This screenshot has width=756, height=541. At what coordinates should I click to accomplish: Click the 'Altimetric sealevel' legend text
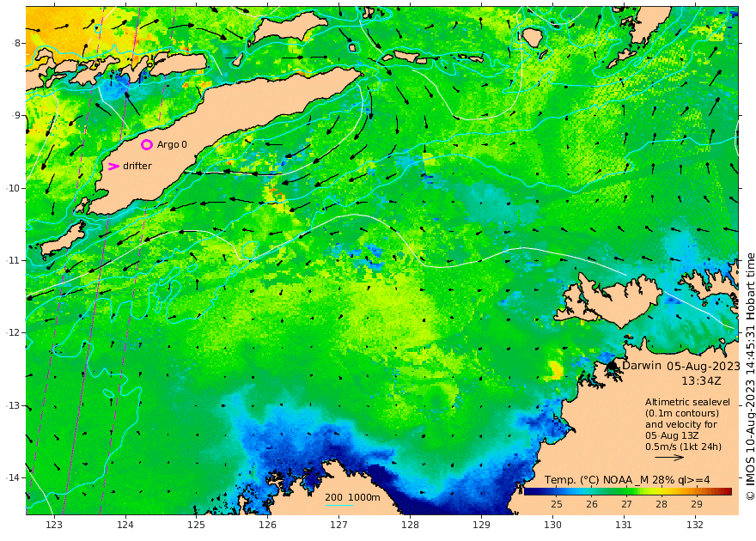coord(687,402)
